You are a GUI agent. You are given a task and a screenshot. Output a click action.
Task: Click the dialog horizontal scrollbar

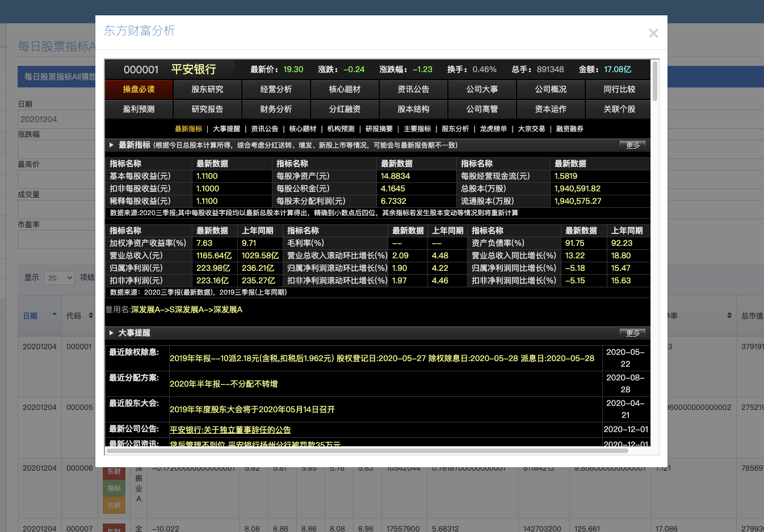367,451
